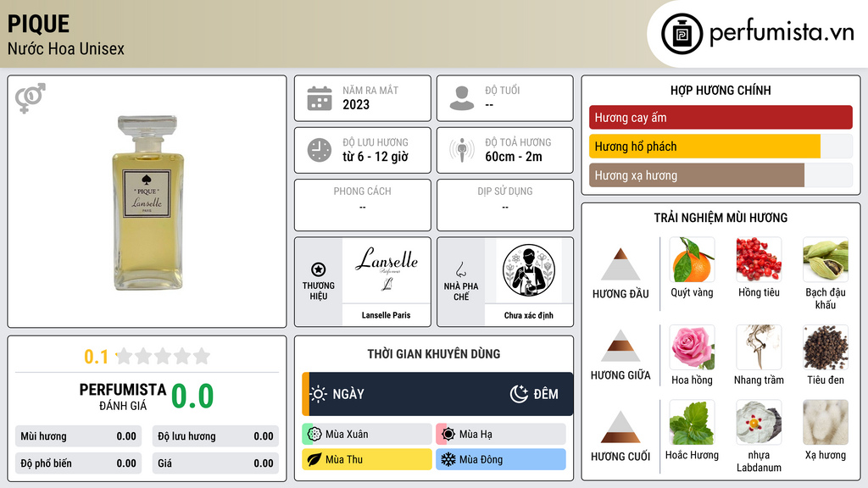868x488 pixels.
Task: Click the Mùi hương score row
Action: pyautogui.click(x=78, y=436)
